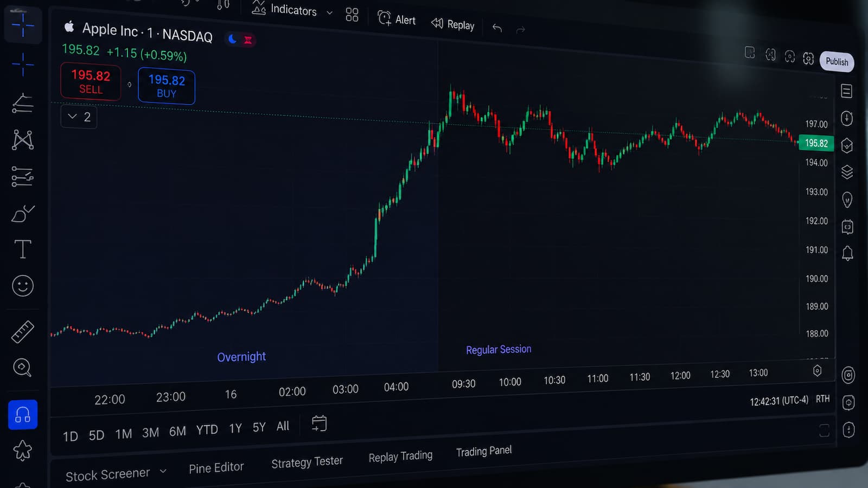Viewport: 868px width, 488px height.
Task: Open the object tree layers icon
Action: [x=847, y=172]
